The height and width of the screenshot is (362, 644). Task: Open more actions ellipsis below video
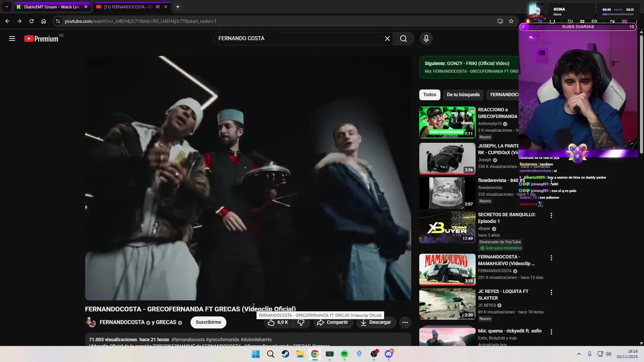(405, 322)
